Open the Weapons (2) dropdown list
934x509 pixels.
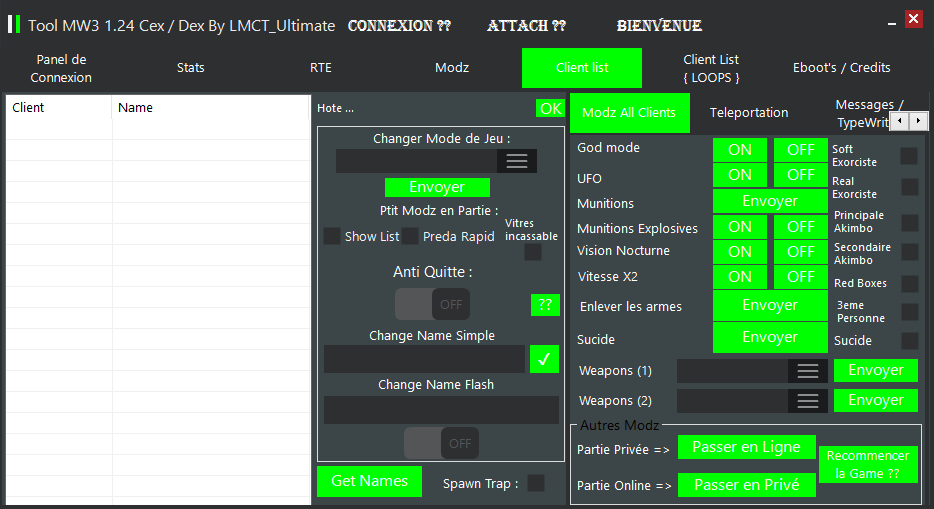[807, 401]
